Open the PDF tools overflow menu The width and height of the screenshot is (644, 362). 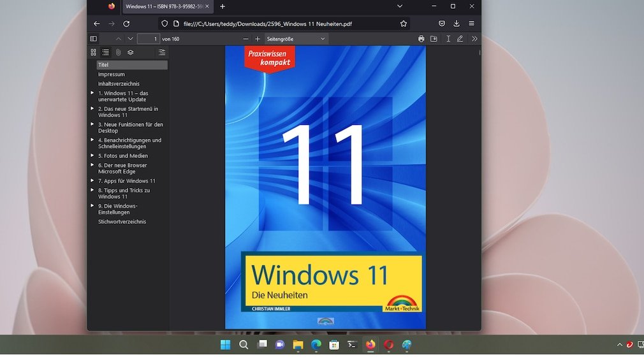[474, 39]
